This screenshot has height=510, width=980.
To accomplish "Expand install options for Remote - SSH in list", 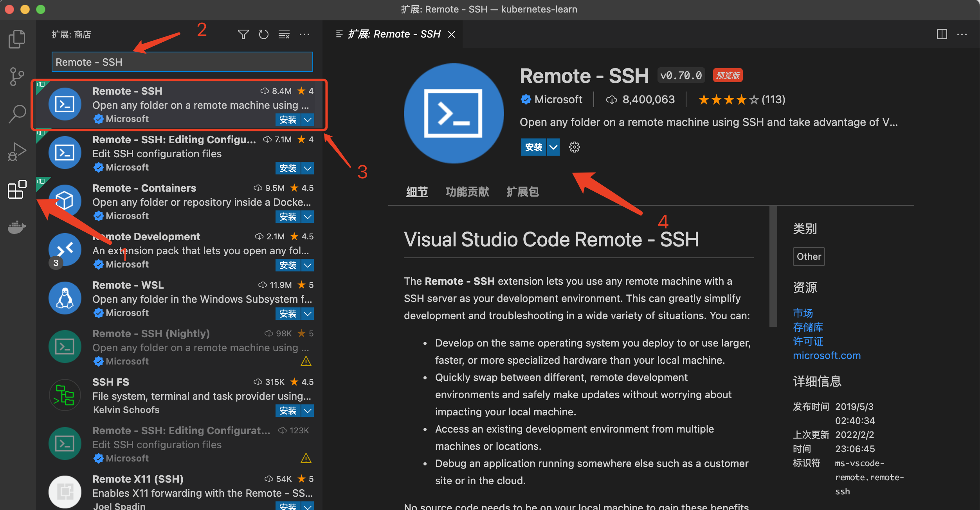I will (308, 120).
